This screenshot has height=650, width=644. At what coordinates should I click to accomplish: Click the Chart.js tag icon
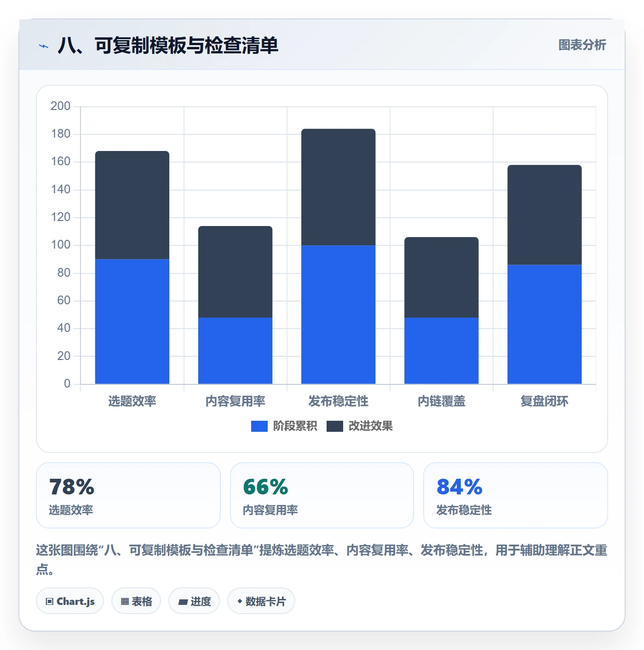(50, 601)
